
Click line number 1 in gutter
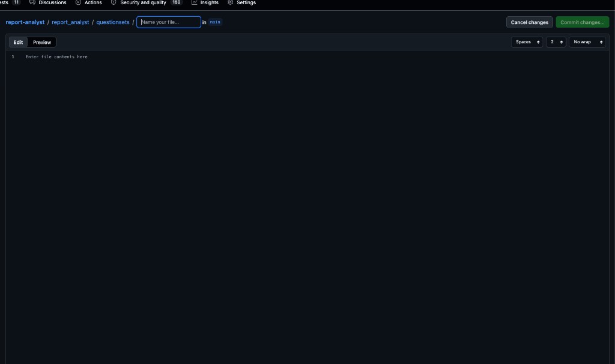(x=13, y=57)
